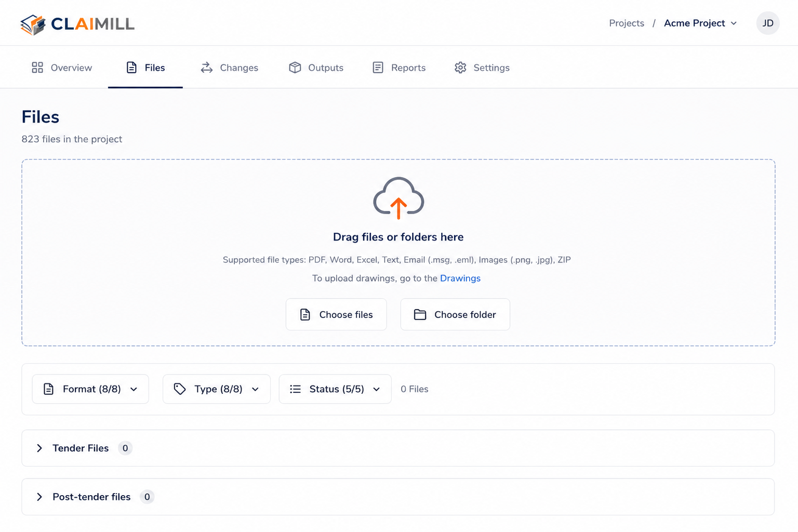The width and height of the screenshot is (798, 532).
Task: Expand the Tender Files section chevron
Action: pyautogui.click(x=39, y=448)
